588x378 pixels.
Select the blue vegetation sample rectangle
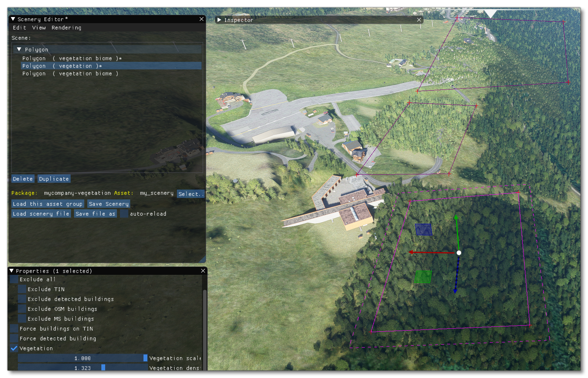click(x=423, y=230)
